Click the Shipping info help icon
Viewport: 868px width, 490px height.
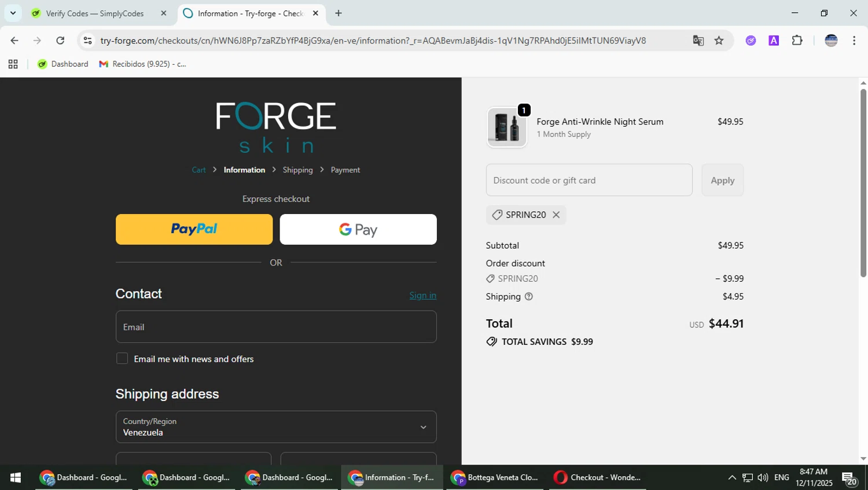[x=528, y=296]
